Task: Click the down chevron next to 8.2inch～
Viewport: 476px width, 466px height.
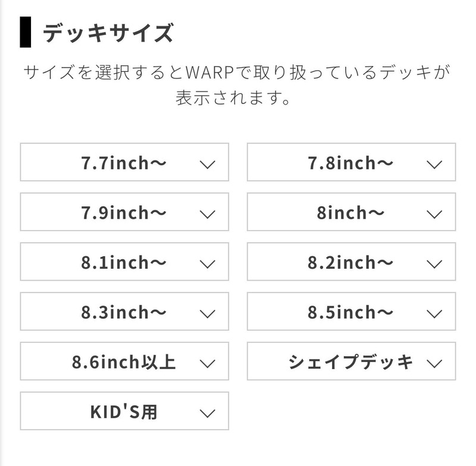Action: coord(434,263)
